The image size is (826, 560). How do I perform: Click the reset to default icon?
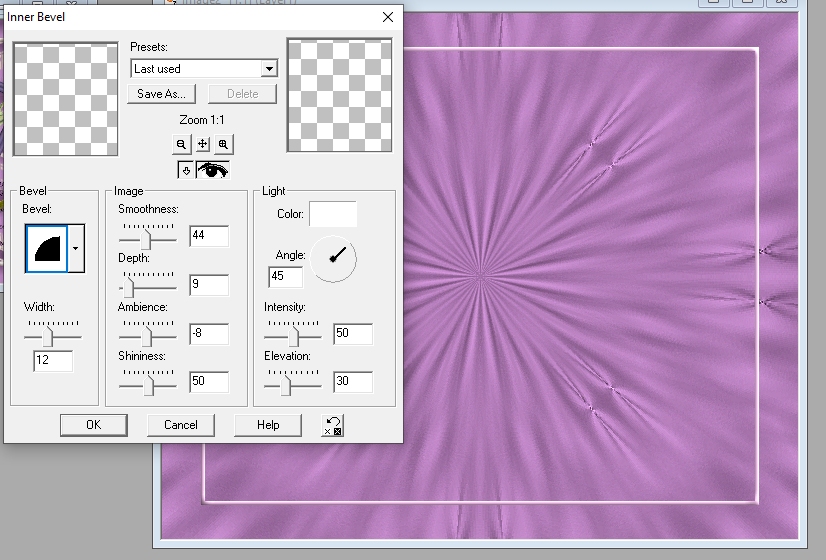(x=333, y=425)
